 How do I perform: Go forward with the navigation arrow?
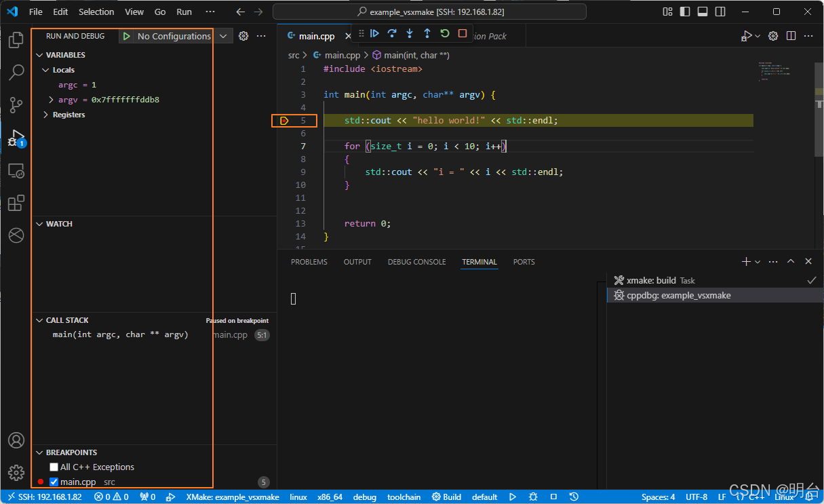[x=258, y=12]
